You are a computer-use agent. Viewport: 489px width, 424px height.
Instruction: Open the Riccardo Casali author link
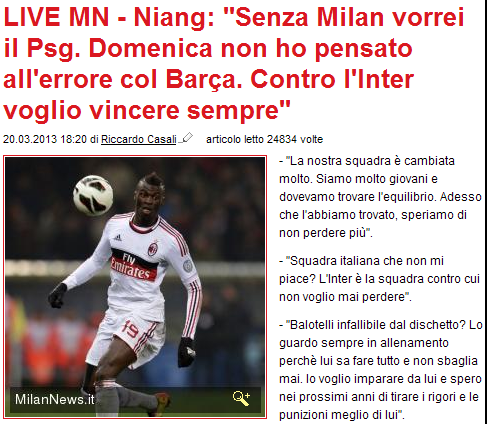tap(139, 139)
